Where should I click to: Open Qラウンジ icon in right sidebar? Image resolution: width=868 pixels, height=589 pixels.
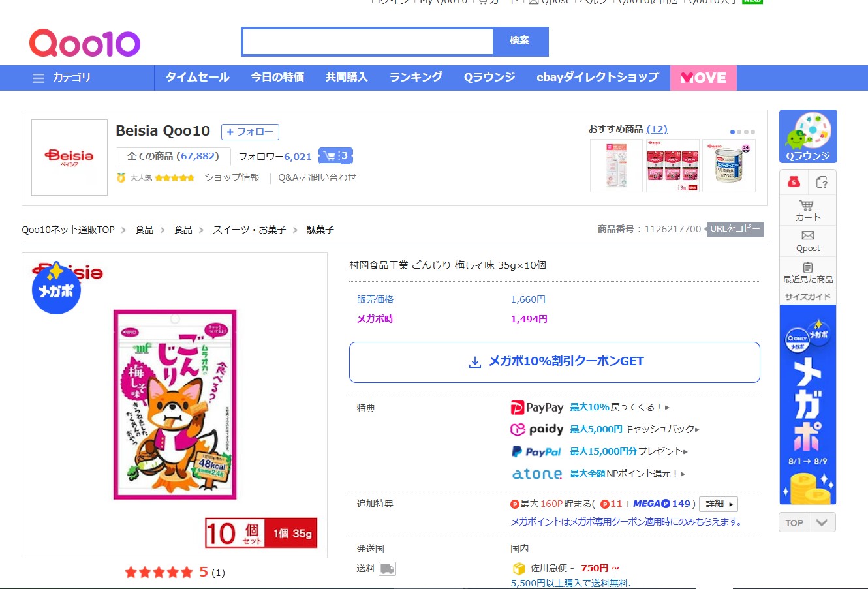pyautogui.click(x=808, y=136)
